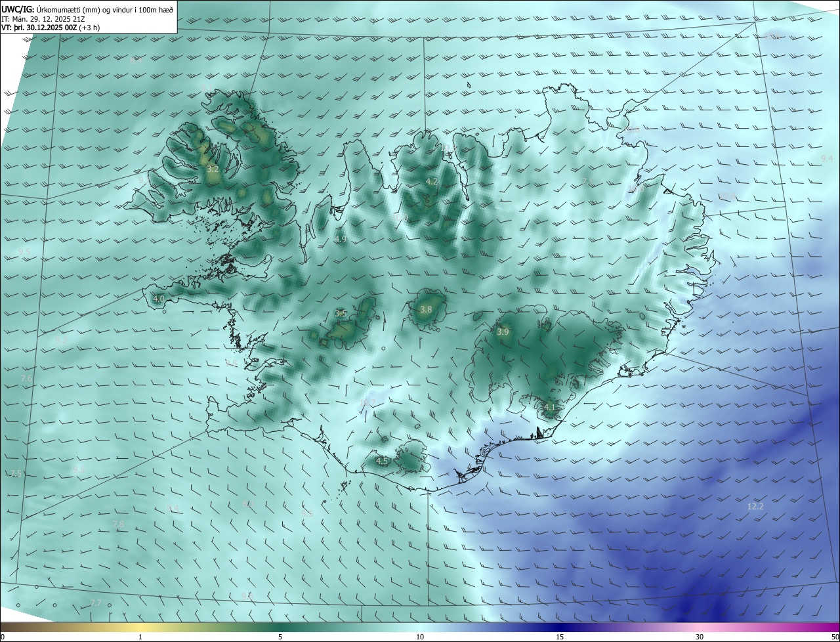Image resolution: width=840 pixels, height=642 pixels.
Task: Click the 7.6 value off the west coast
Action: coord(26,379)
